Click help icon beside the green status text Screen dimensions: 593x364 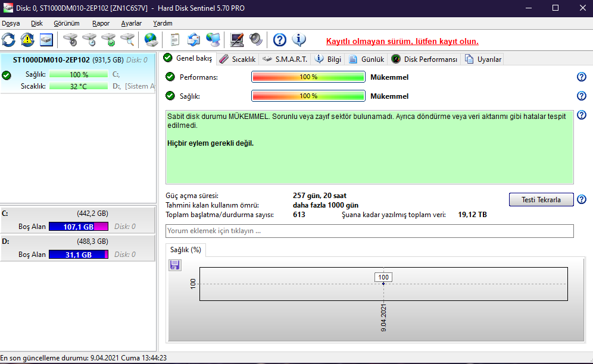(582, 115)
